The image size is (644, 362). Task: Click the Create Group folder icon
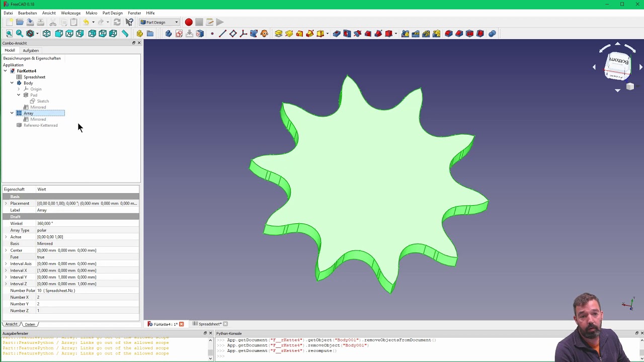150,34
